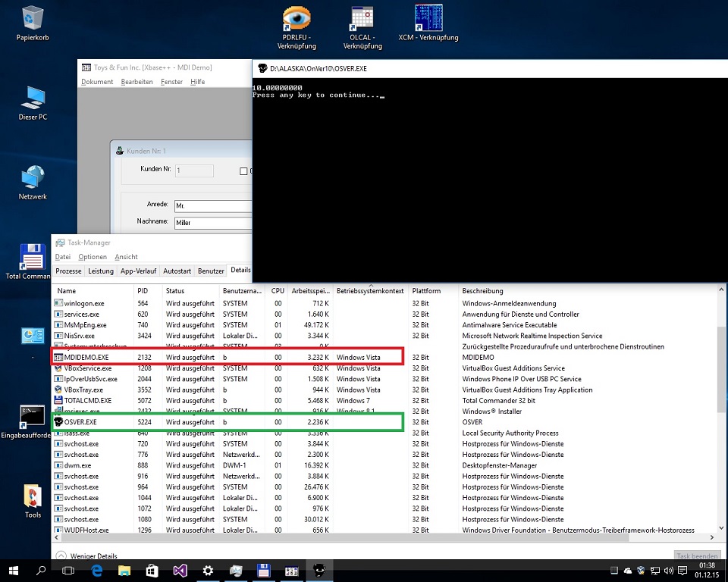The image size is (728, 582).
Task: Sort by the Plattform column header
Action: (433, 291)
